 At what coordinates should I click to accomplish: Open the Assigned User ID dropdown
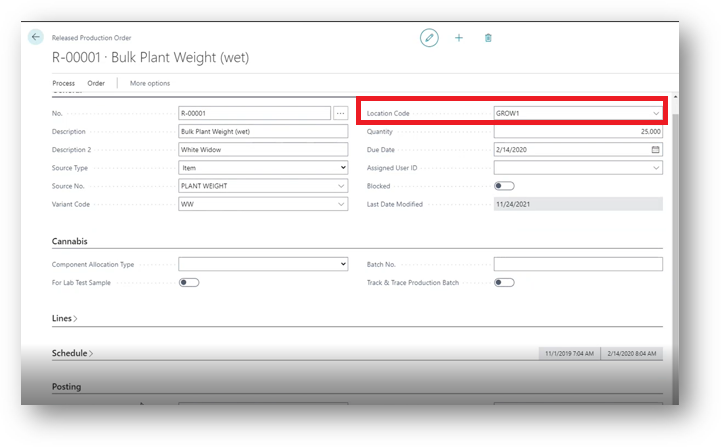656,168
